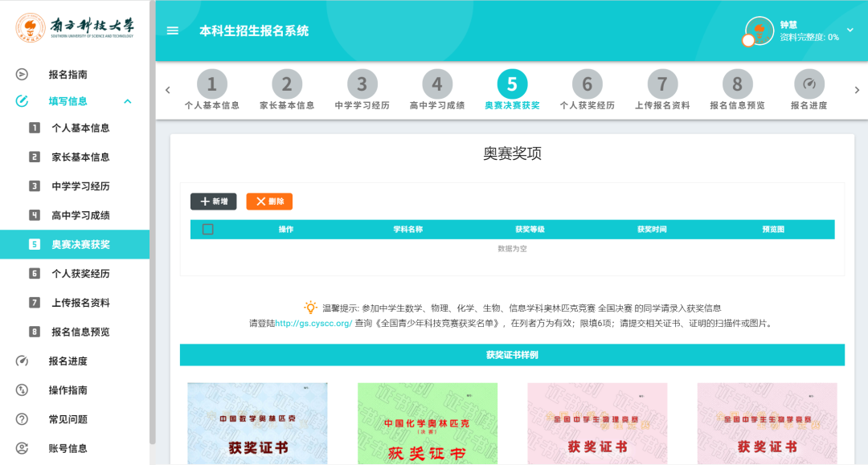Viewport: 868px width, 465px height.
Task: Open 账号信息 account icon in sidebar
Action: pos(23,448)
